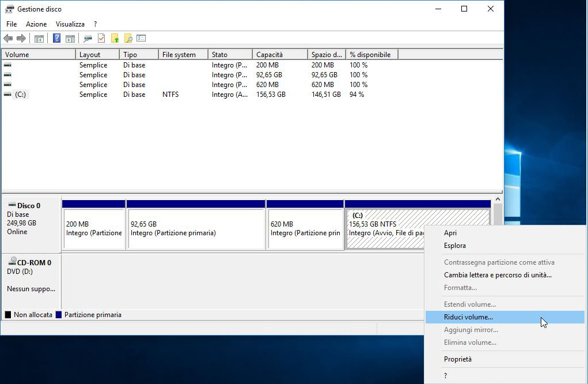
Task: Click the disk pane scroll up arrow
Action: click(x=498, y=199)
